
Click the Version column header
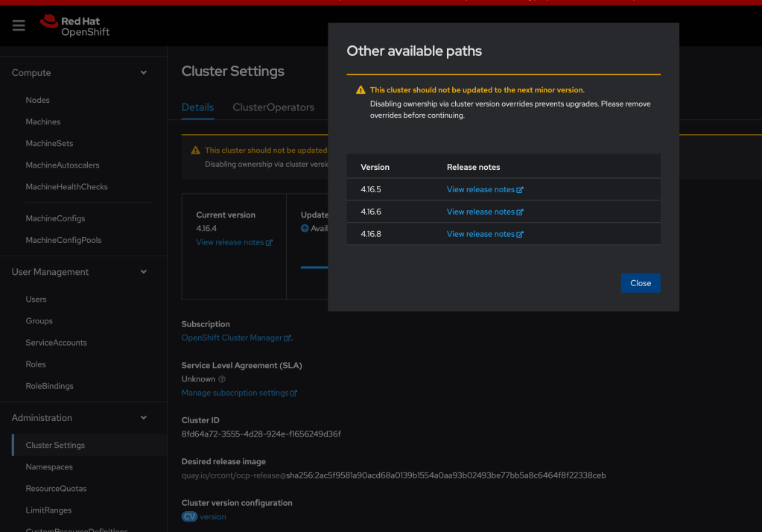pos(375,168)
